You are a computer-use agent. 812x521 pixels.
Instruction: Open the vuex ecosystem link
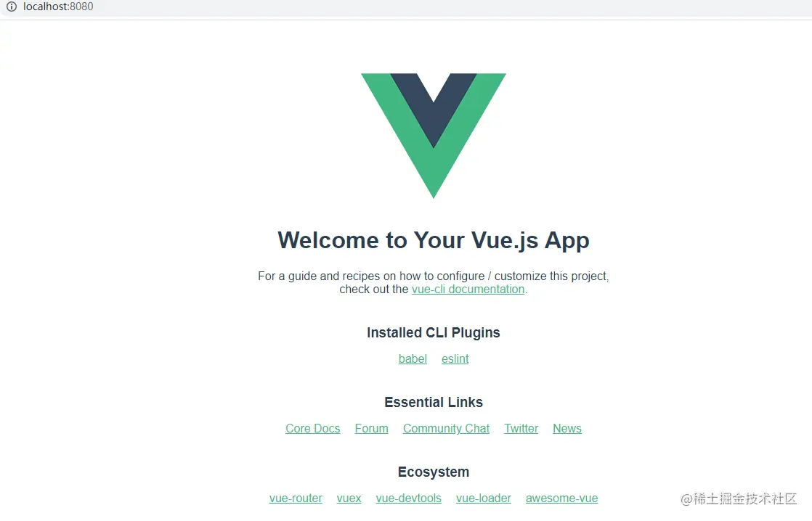(x=349, y=499)
